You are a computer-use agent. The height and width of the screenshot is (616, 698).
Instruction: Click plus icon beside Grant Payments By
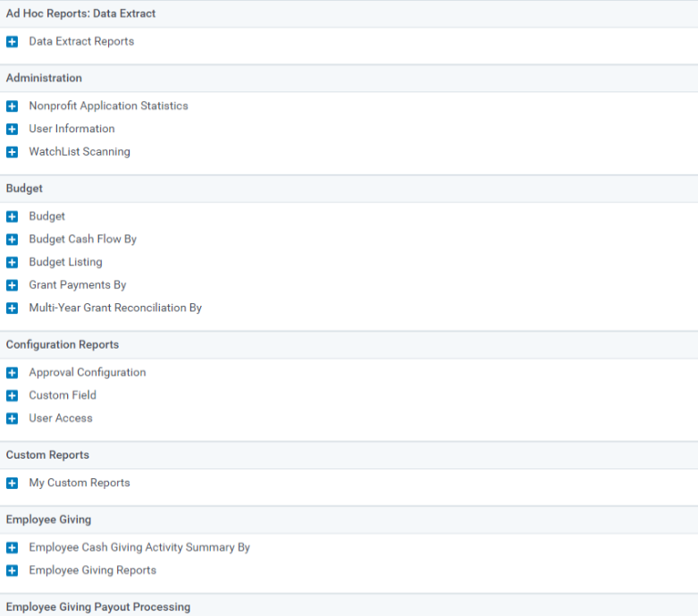point(12,285)
